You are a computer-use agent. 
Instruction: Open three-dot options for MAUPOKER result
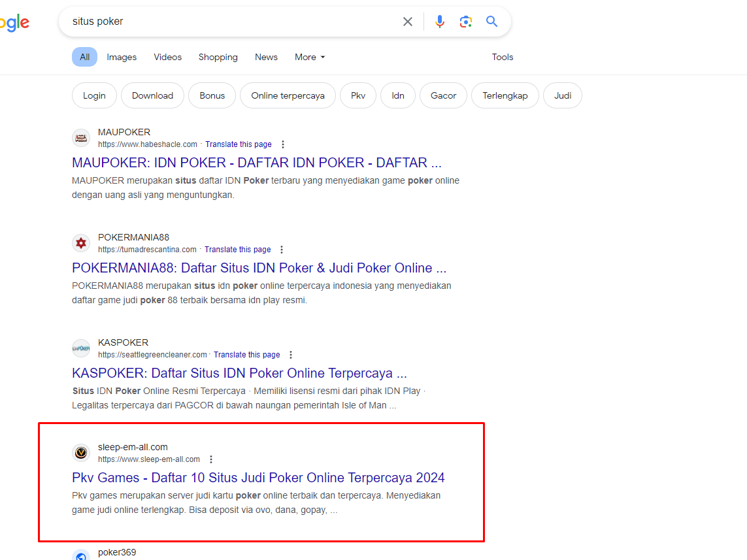pos(283,144)
